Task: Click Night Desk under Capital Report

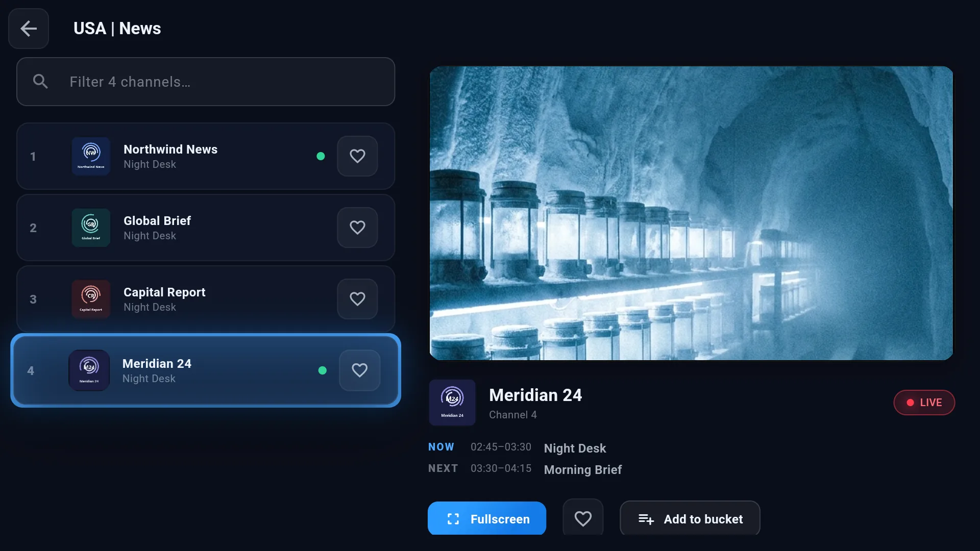Action: point(150,307)
